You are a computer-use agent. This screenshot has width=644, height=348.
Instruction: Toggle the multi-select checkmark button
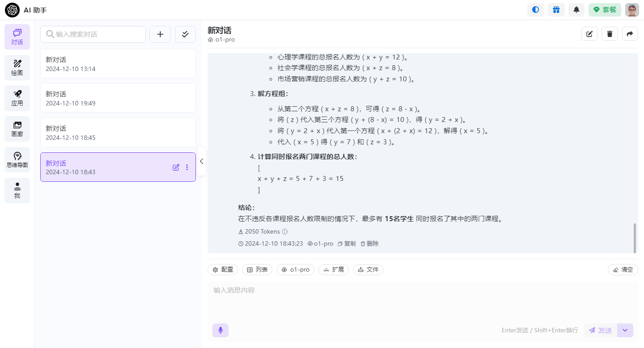(185, 34)
